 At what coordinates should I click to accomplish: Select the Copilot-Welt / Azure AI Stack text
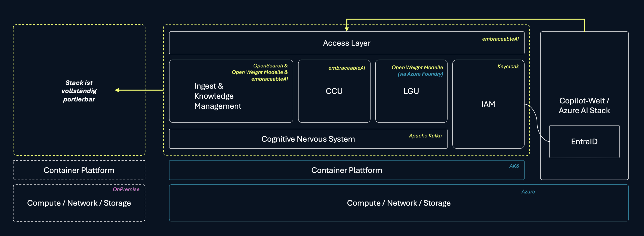pyautogui.click(x=584, y=106)
